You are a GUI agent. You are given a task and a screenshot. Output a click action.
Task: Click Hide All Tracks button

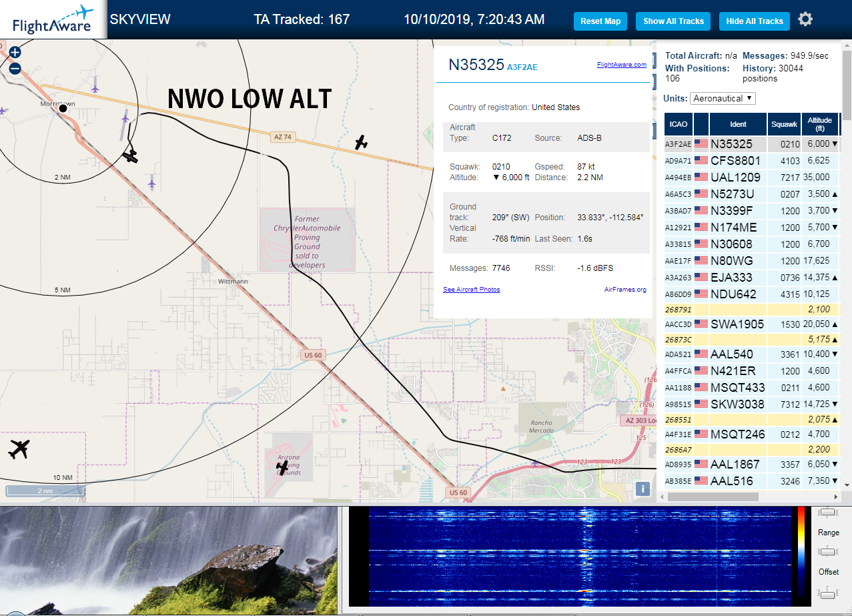755,21
